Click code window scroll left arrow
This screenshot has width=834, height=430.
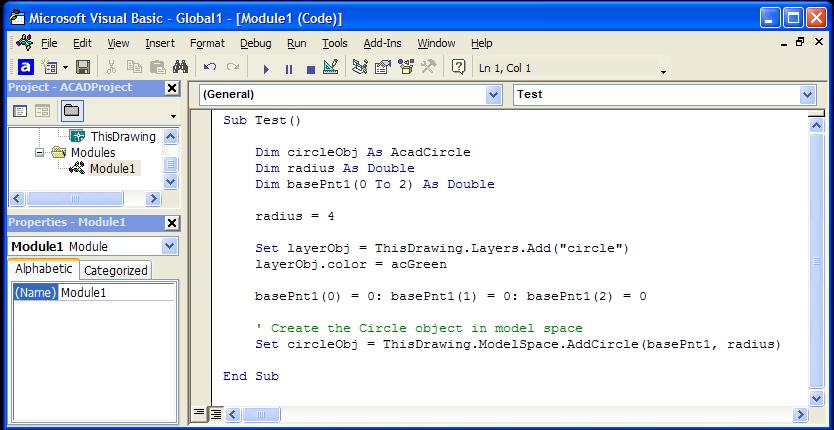coord(233,414)
